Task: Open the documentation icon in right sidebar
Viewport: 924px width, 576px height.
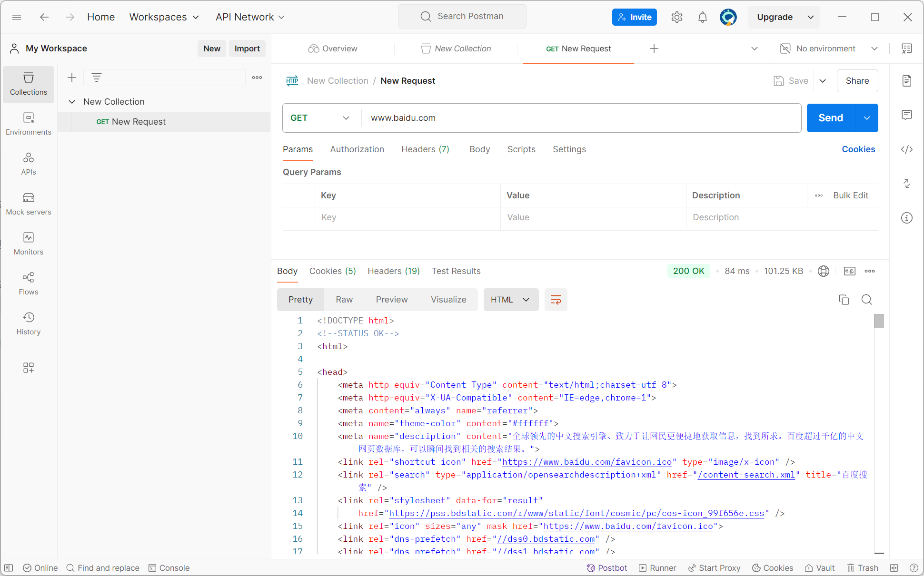Action: 907,81
